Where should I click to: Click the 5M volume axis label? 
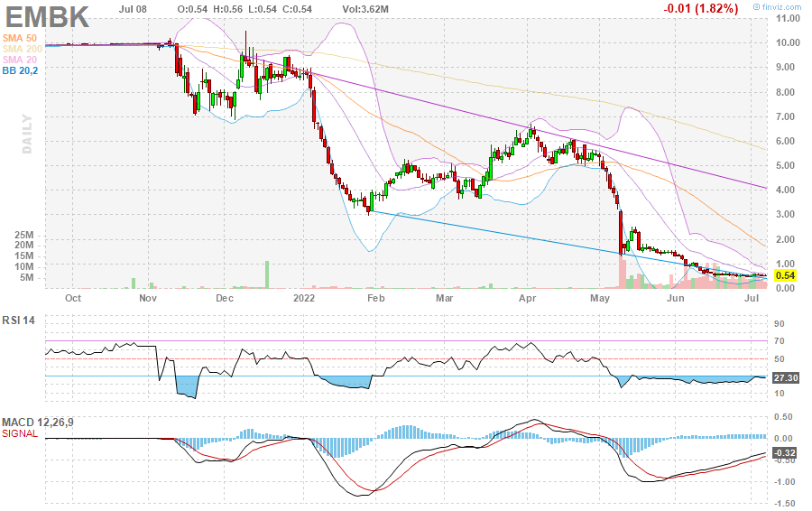27,278
